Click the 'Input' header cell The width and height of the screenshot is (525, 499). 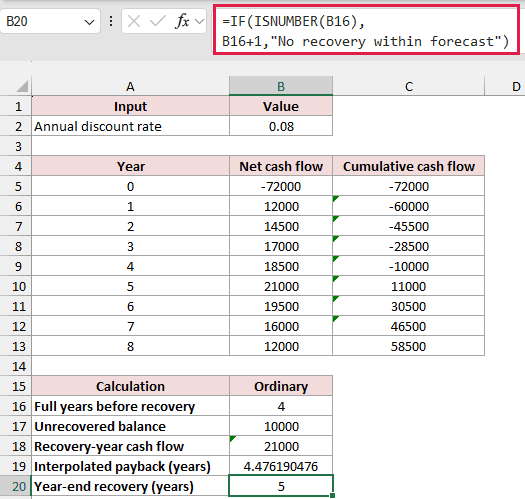[131, 106]
